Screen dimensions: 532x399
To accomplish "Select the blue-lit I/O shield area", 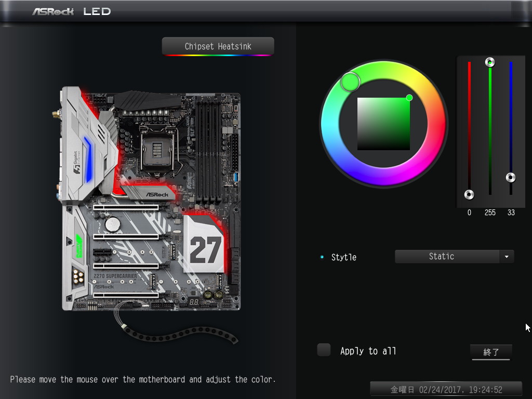I will click(x=87, y=159).
